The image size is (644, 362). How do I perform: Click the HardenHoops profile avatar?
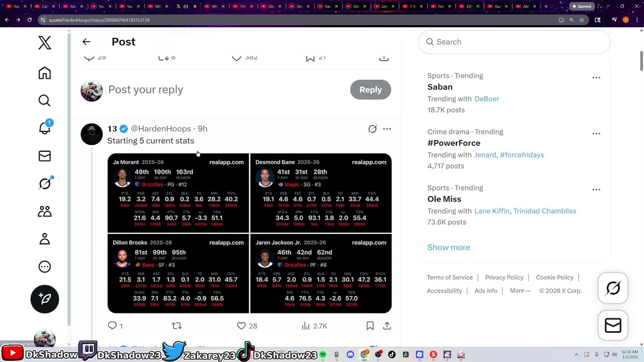[92, 134]
